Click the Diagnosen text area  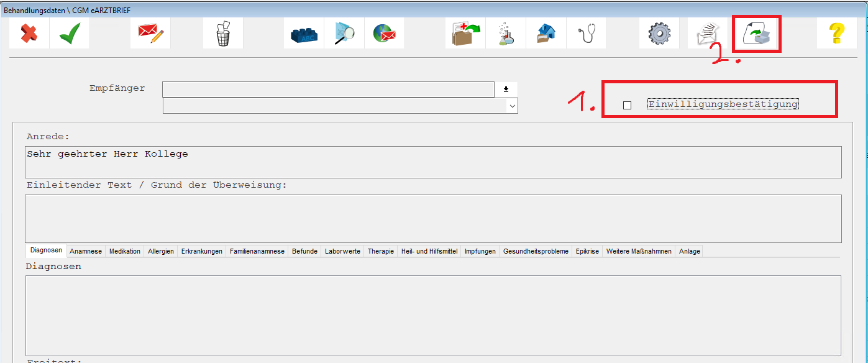[434, 315]
